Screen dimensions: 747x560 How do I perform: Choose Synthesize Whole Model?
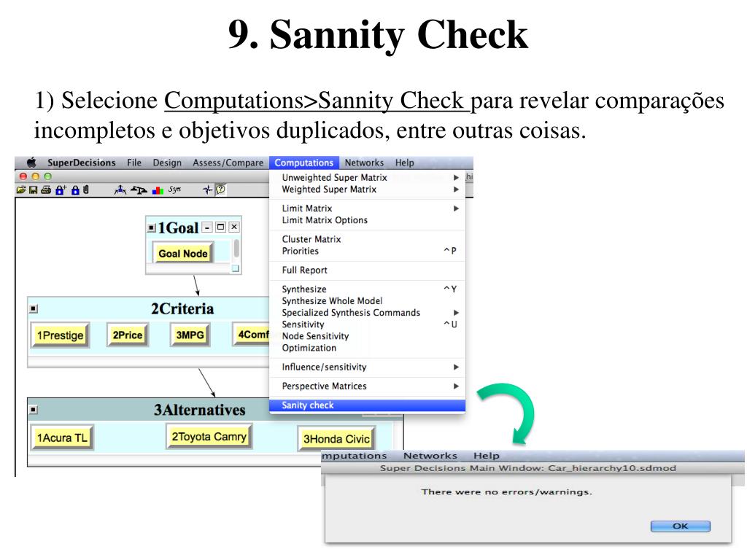pyautogui.click(x=368, y=301)
